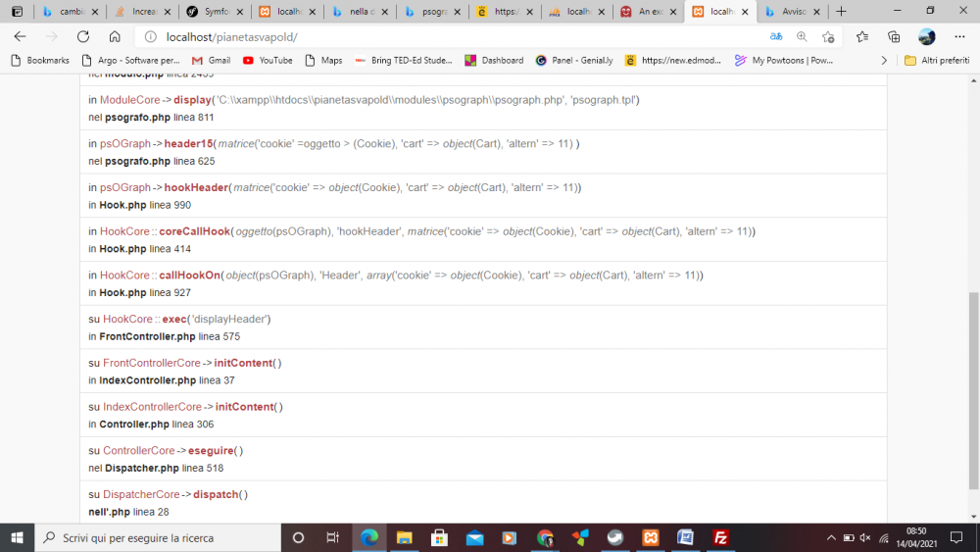This screenshot has height=552, width=980.
Task: Show hidden system tray icons
Action: (x=831, y=537)
